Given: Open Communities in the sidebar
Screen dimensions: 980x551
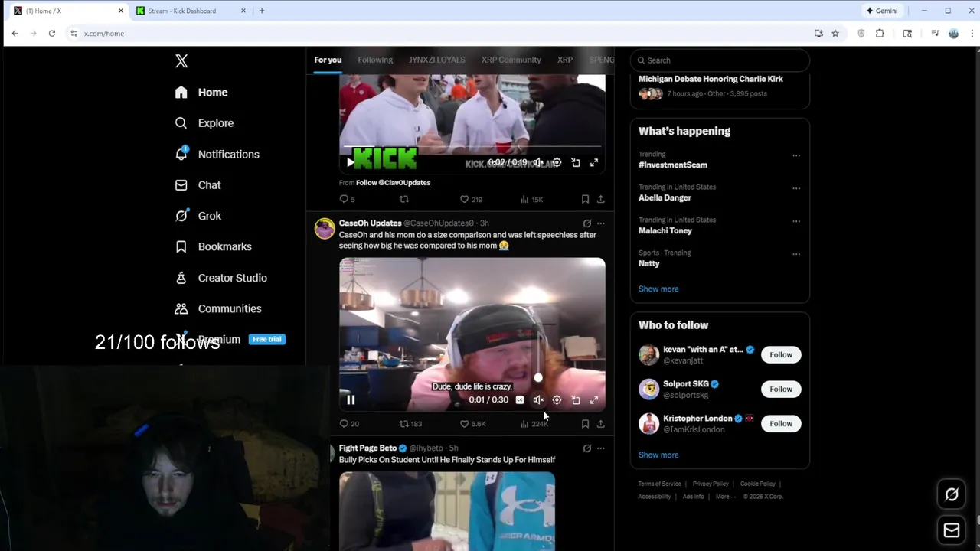Looking at the screenshot, I should [x=217, y=308].
